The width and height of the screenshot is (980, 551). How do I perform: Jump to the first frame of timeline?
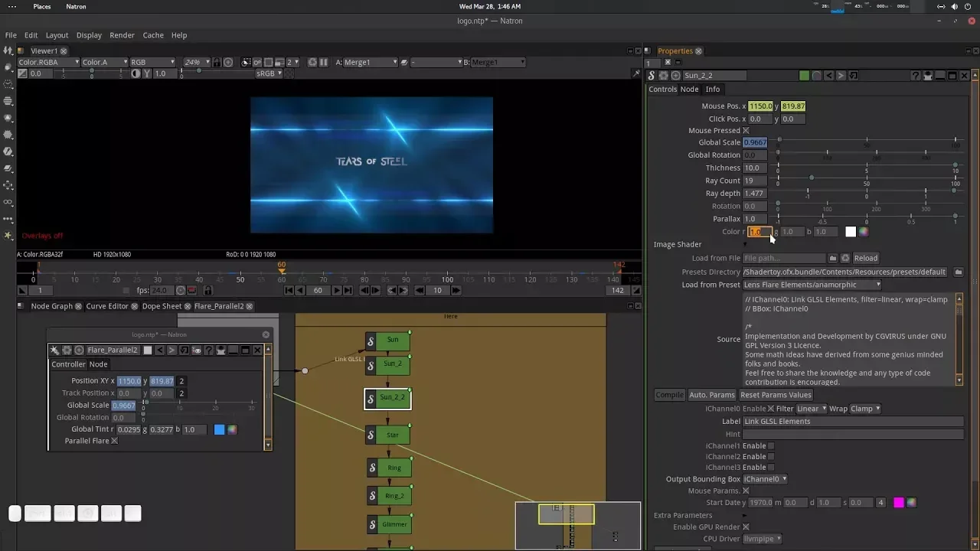click(289, 291)
